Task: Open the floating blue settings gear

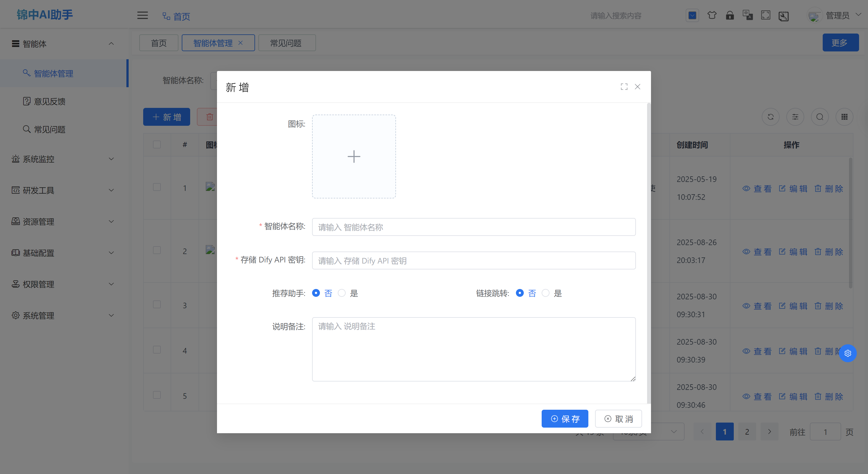Action: click(x=848, y=353)
